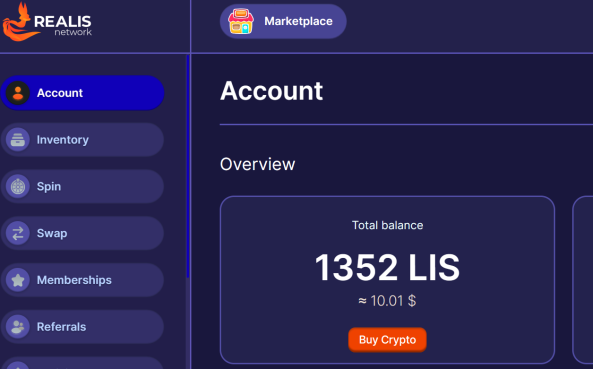Click the Account page title
The height and width of the screenshot is (369, 593).
272,91
